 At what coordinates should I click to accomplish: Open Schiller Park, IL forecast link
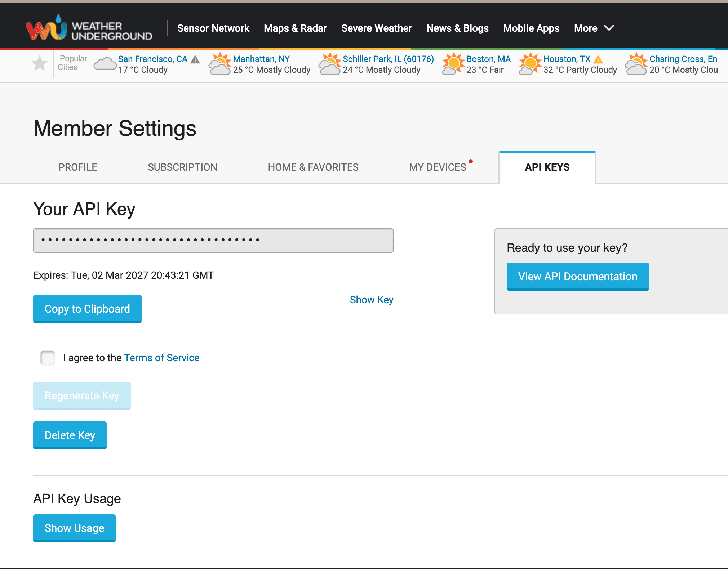(x=388, y=59)
